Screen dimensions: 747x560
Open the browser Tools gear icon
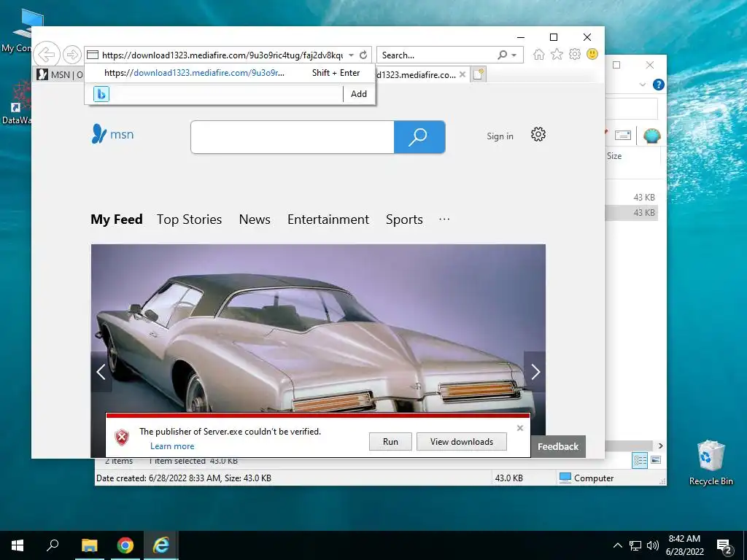tap(575, 54)
